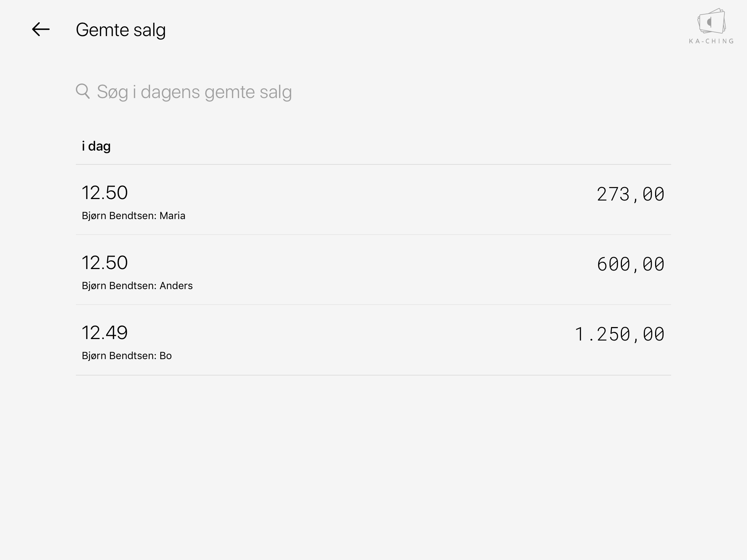Click the empty middle of Maria's row
This screenshot has width=747, height=560.
click(365, 200)
